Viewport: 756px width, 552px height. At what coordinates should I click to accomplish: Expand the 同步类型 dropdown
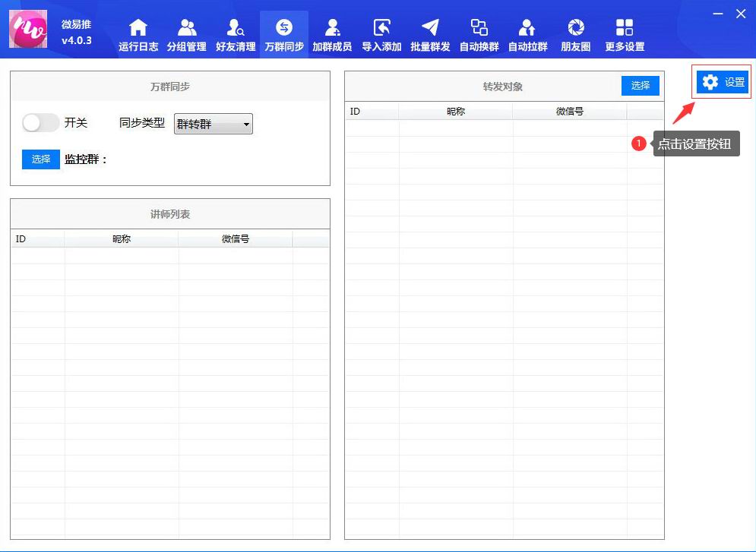pyautogui.click(x=214, y=124)
